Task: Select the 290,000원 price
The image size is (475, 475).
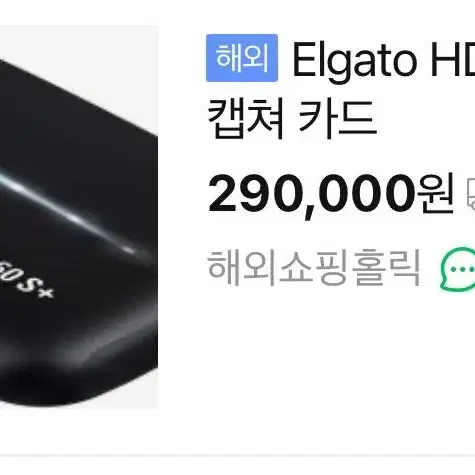Action: [331, 195]
